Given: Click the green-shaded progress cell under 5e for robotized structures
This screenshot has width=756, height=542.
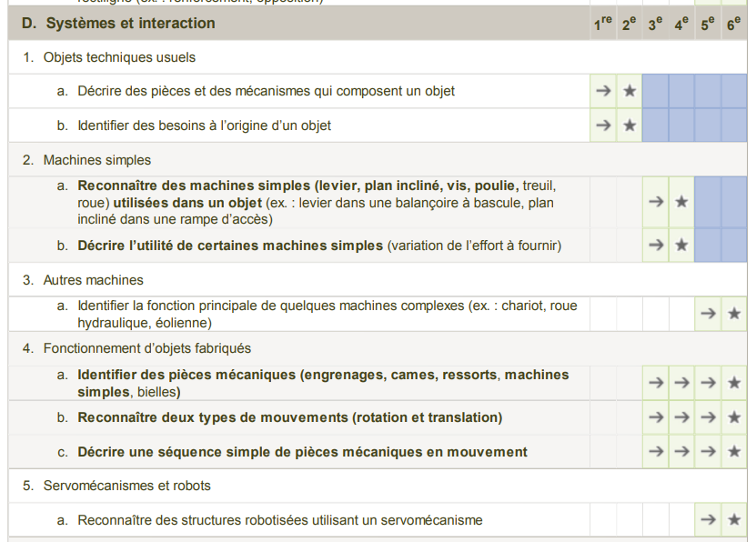Looking at the screenshot, I should (707, 519).
